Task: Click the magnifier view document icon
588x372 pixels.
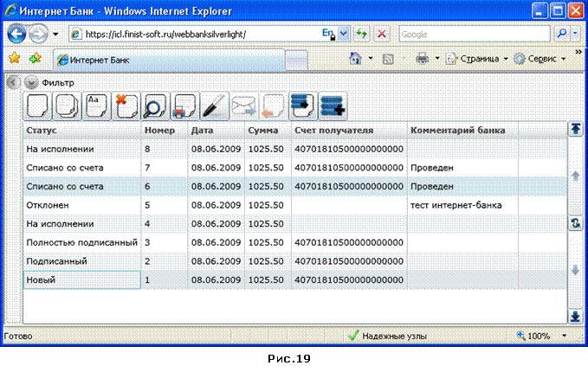Action: click(x=155, y=106)
